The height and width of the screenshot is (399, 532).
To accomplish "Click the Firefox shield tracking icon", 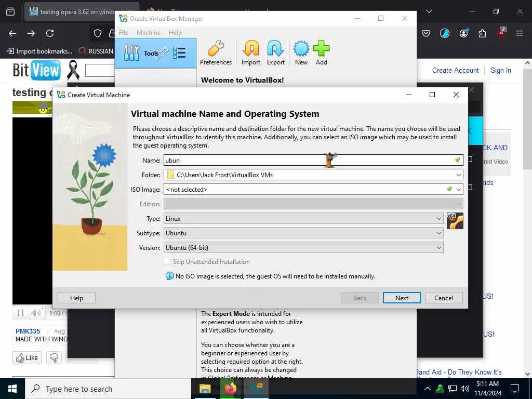I will (x=98, y=33).
